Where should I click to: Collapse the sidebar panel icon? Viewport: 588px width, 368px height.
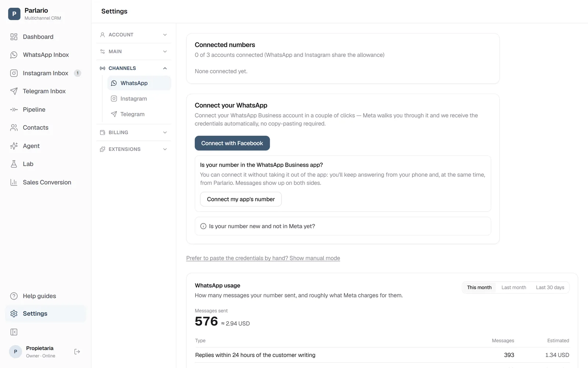[x=14, y=332]
